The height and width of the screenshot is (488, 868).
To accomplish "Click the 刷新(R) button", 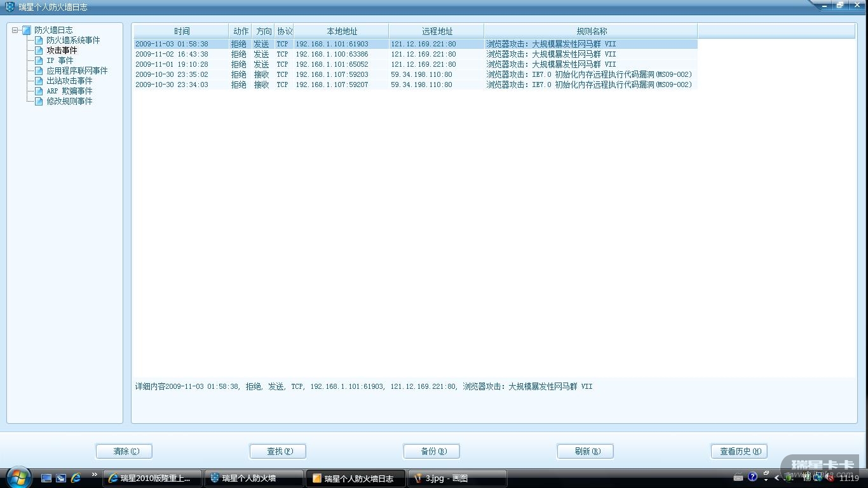I will (x=585, y=451).
